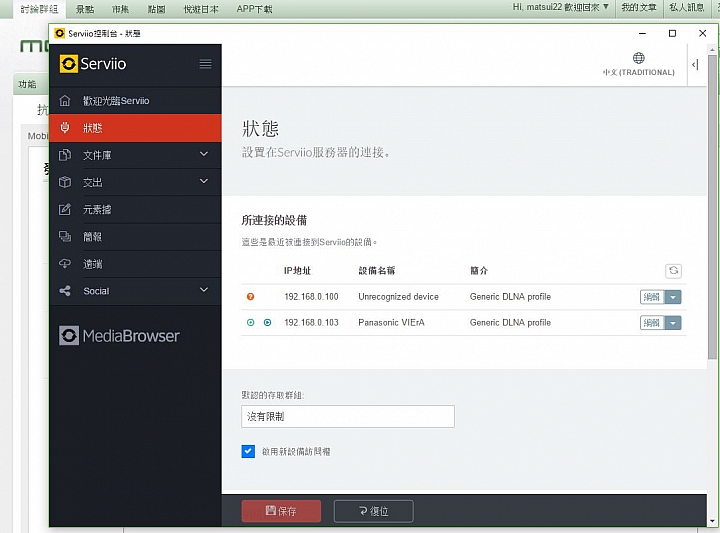Click the IP地址 column header
The width and height of the screenshot is (720, 533).
pyautogui.click(x=297, y=270)
